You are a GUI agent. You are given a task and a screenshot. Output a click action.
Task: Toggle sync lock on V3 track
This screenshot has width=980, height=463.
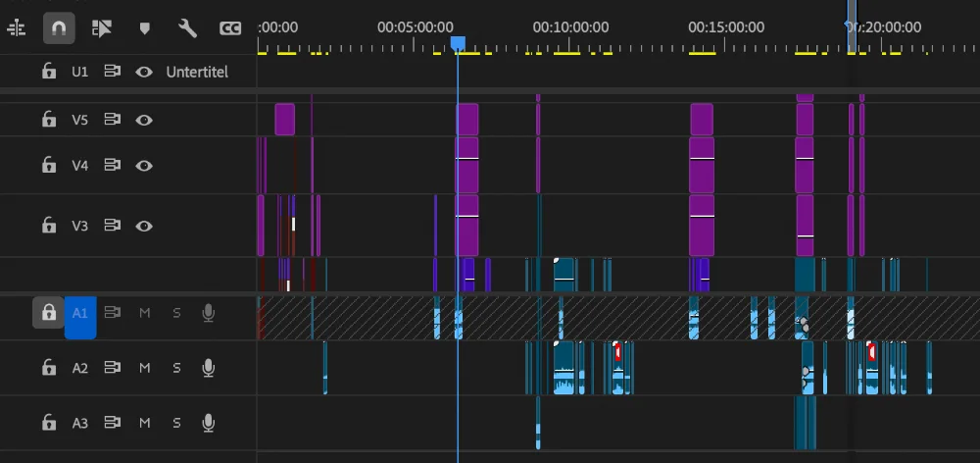click(x=113, y=226)
